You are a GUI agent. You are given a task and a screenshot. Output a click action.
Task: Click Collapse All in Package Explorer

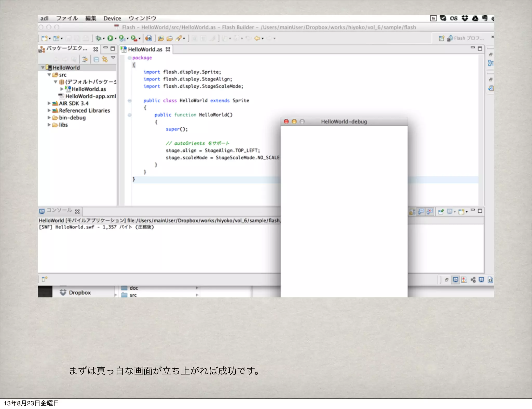point(96,60)
